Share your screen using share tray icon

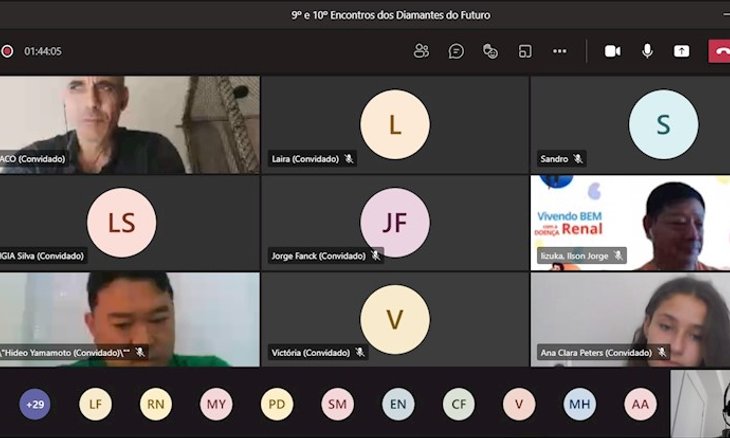click(682, 51)
